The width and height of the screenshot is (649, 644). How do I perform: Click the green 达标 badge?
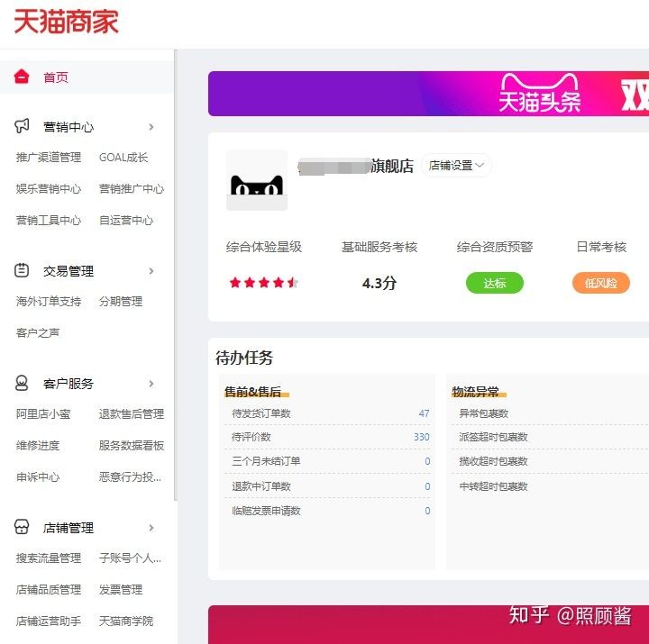click(495, 283)
